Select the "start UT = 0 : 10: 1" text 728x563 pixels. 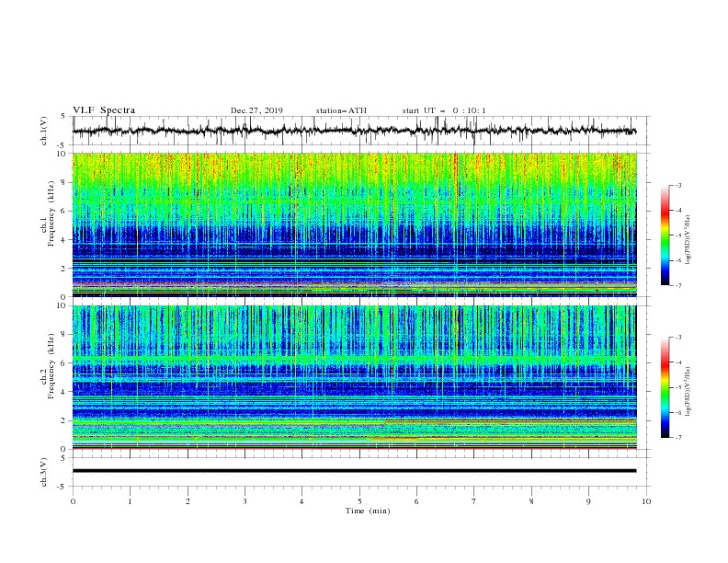pos(444,110)
